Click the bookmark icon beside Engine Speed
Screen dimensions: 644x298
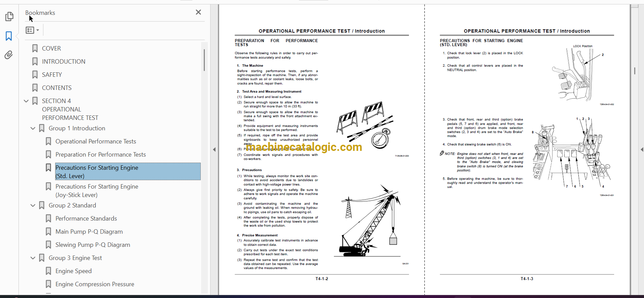(x=48, y=271)
